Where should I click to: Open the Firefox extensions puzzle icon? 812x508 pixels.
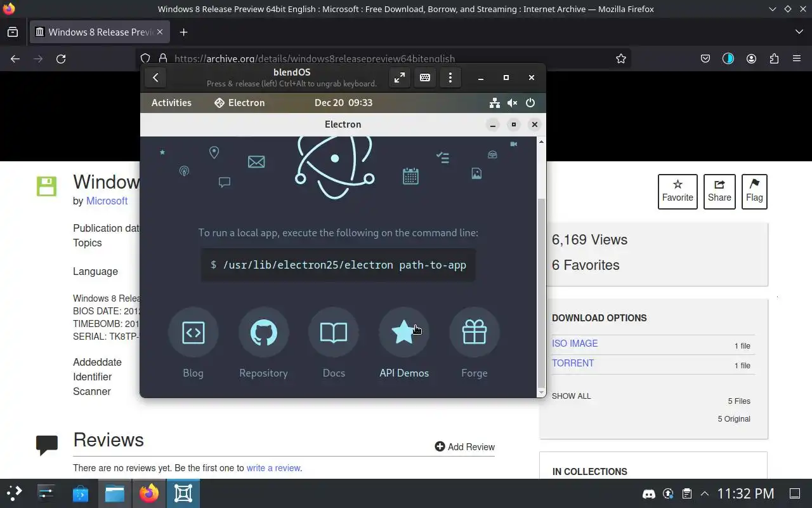(774, 58)
